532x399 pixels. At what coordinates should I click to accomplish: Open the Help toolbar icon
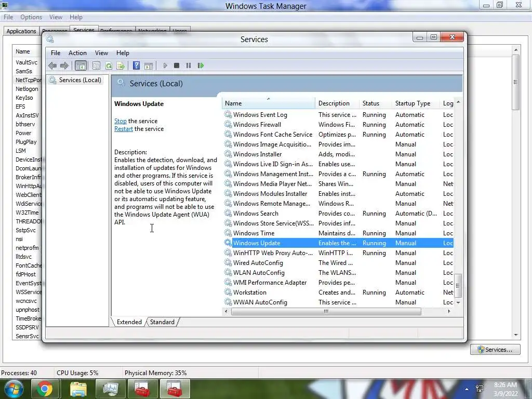[136, 65]
